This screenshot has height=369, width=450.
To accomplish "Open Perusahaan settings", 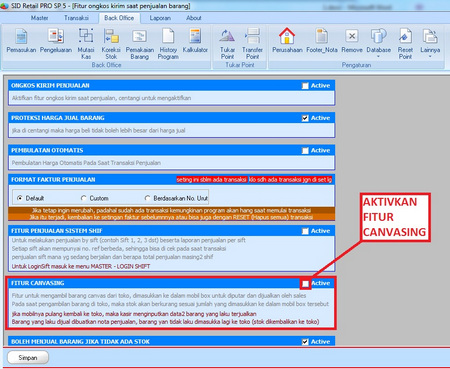I will pos(287,40).
